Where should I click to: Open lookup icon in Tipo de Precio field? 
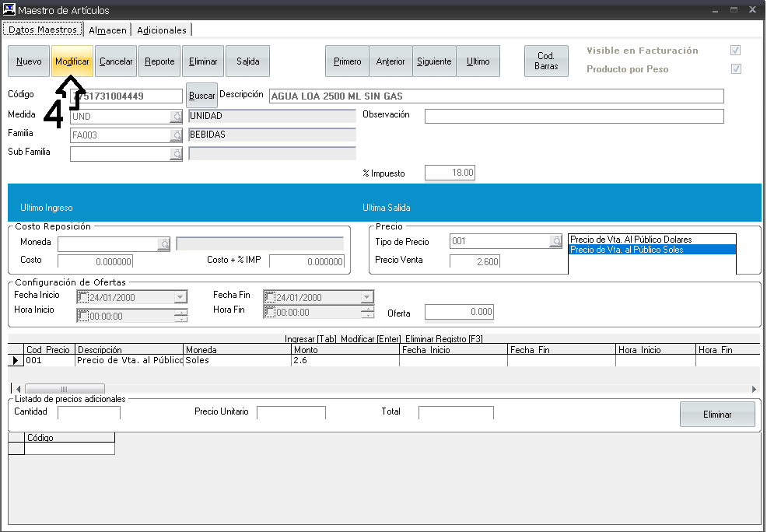point(555,240)
